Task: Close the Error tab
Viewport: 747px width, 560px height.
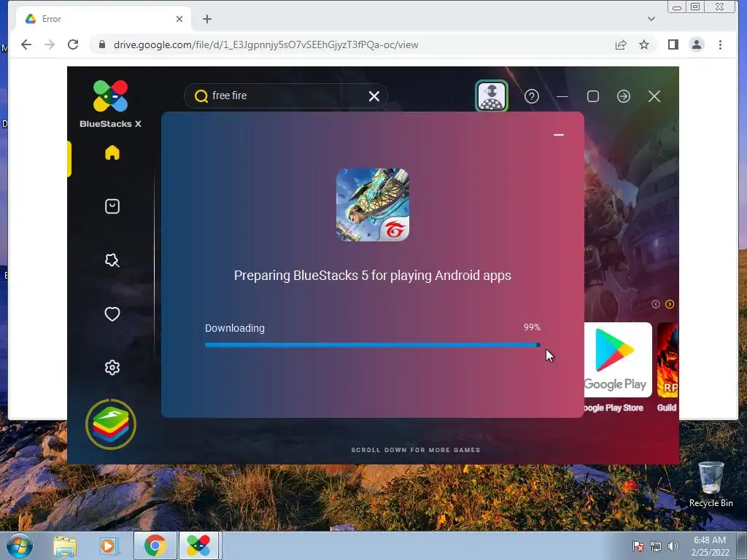Action: [x=179, y=19]
